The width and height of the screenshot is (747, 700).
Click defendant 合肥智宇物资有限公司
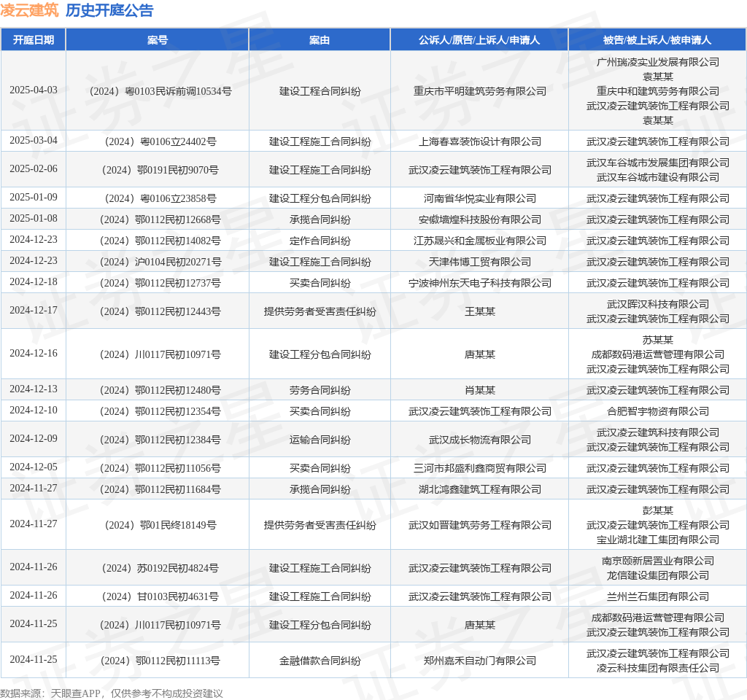[658, 411]
